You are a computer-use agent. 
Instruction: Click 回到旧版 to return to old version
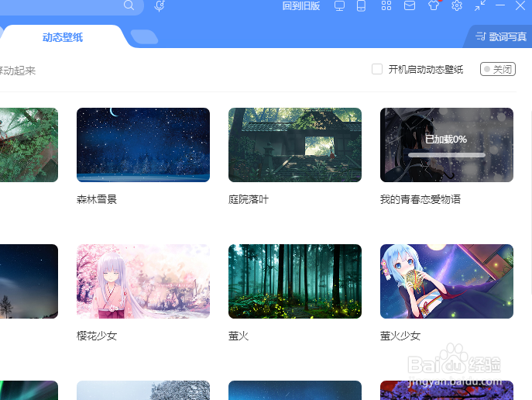coord(301,5)
